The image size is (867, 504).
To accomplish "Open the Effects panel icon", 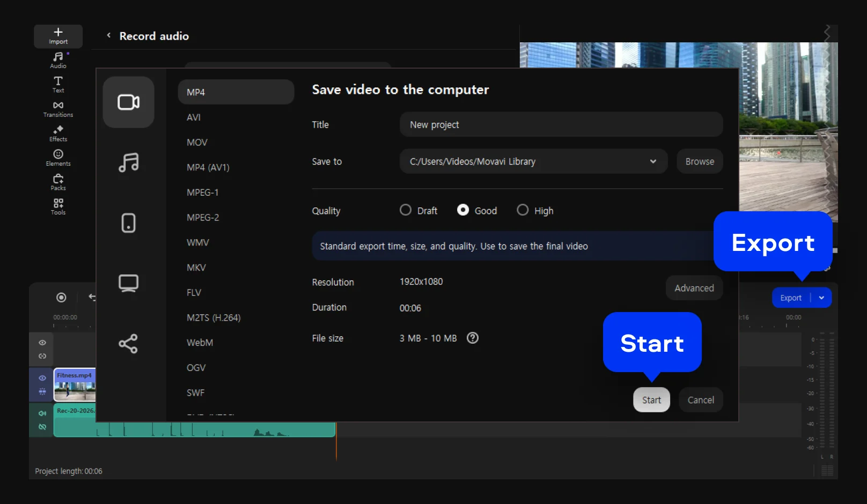I will coord(58,134).
